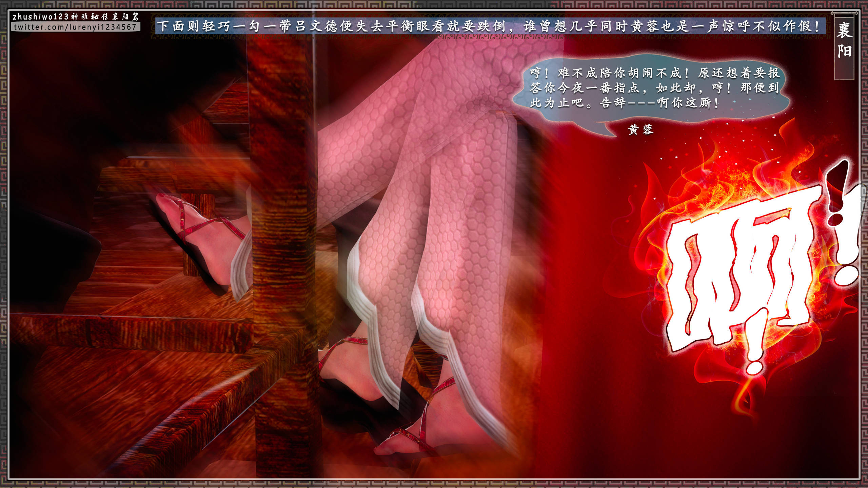This screenshot has width=868, height=488.
Task: Click the last line of speech bubble text
Action: 624,103
